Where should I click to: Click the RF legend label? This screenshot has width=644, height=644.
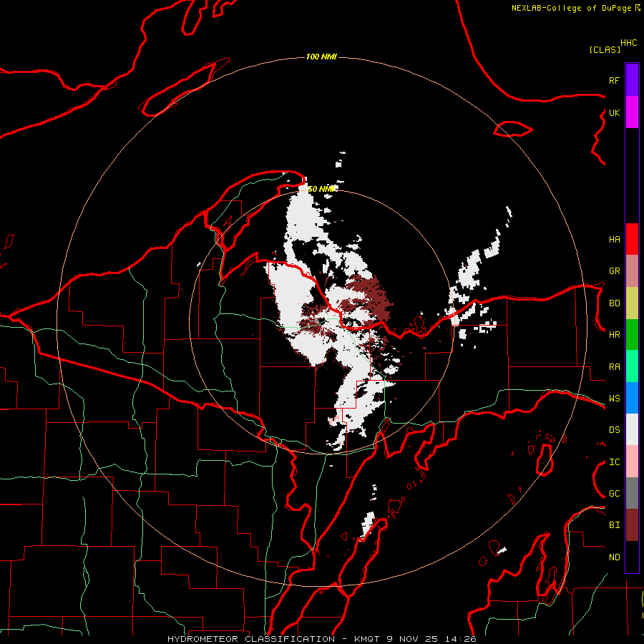pos(614,80)
